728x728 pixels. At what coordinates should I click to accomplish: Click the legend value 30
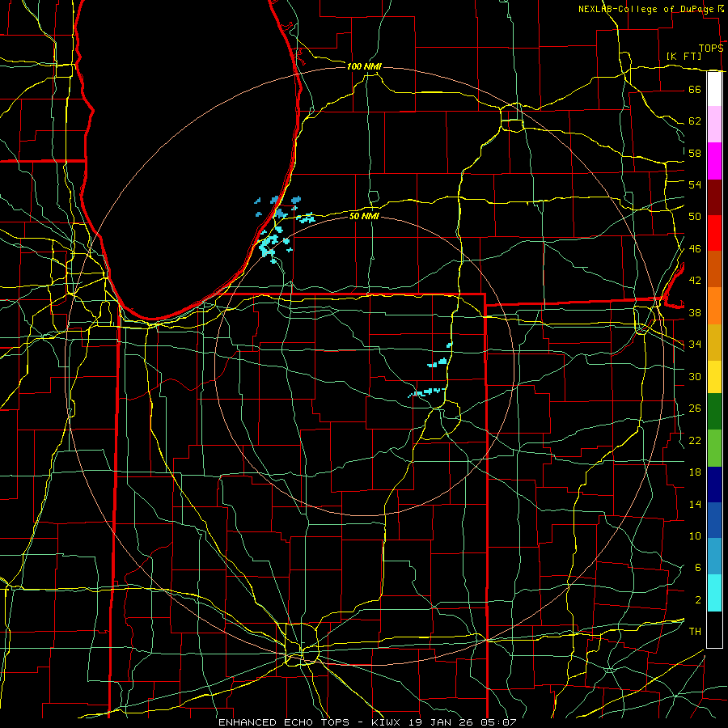click(695, 376)
